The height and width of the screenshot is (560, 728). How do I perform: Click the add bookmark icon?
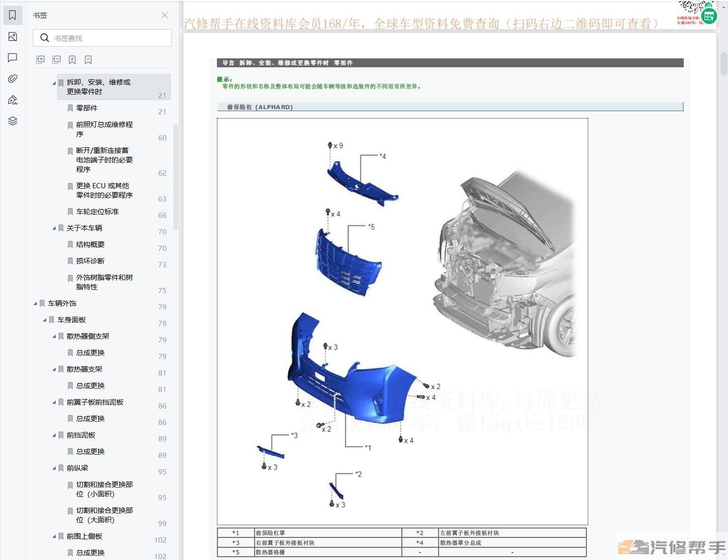tap(72, 59)
